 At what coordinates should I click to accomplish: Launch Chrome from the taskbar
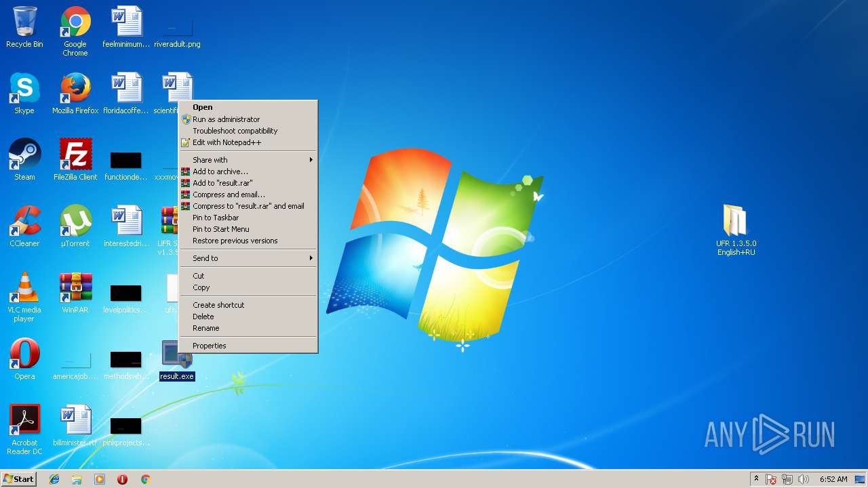[145, 479]
